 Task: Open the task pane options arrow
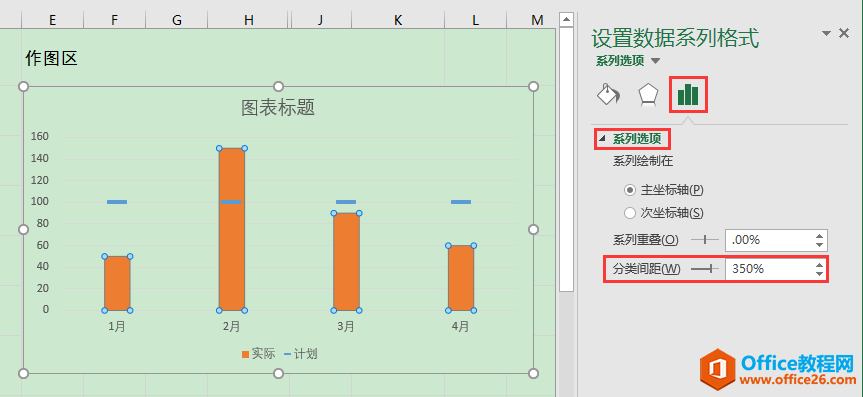coord(826,34)
